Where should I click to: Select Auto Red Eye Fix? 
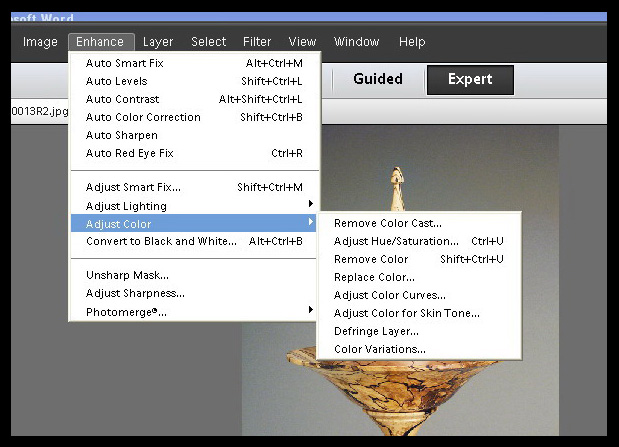[x=129, y=153]
